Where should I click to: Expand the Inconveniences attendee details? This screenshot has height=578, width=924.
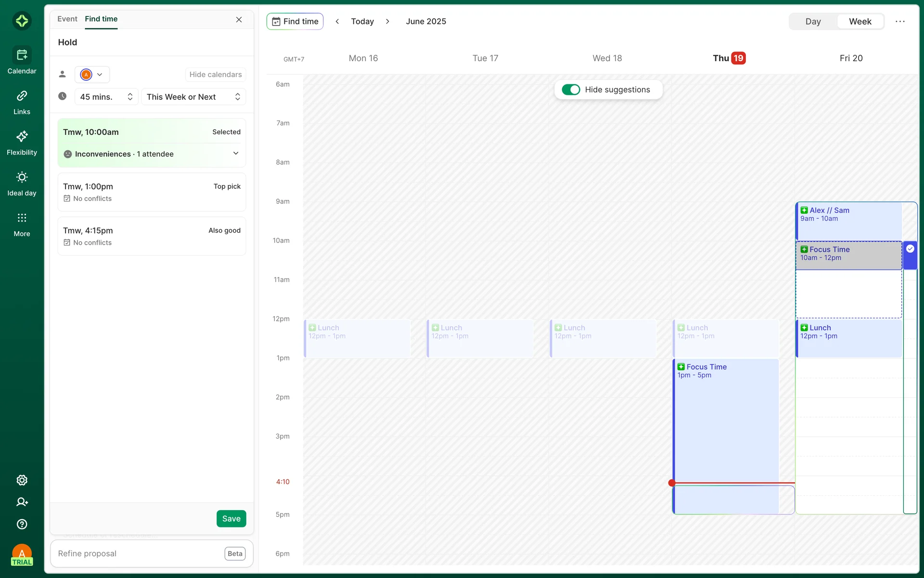pyautogui.click(x=236, y=154)
